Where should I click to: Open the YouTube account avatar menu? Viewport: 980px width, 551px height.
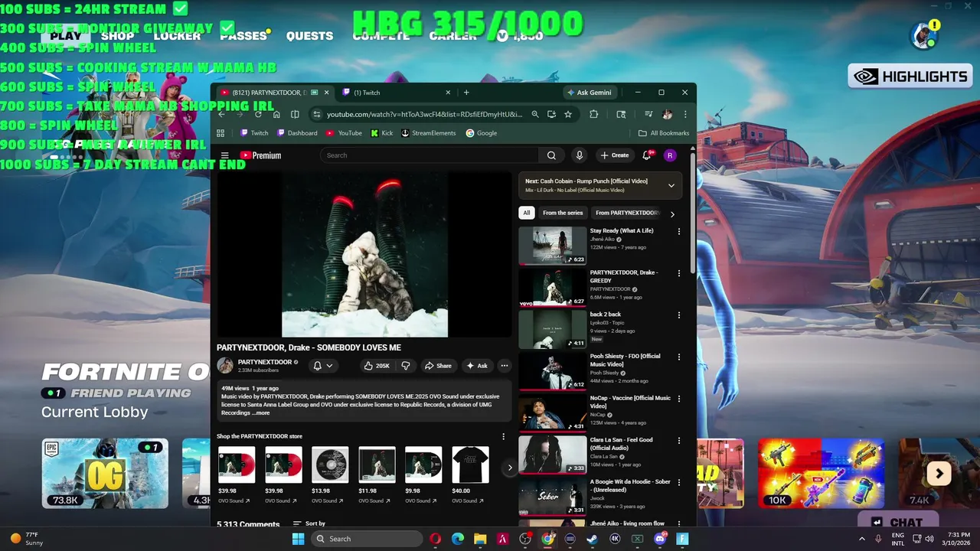pos(670,155)
